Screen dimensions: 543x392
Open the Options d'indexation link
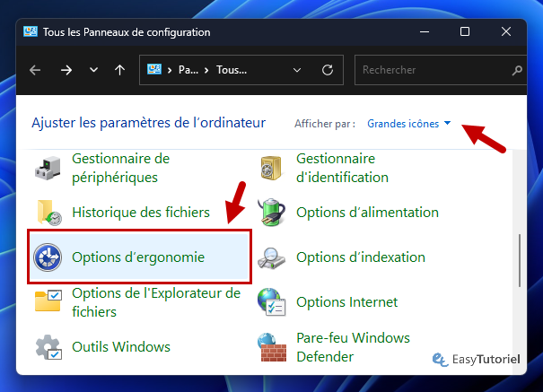pos(361,257)
